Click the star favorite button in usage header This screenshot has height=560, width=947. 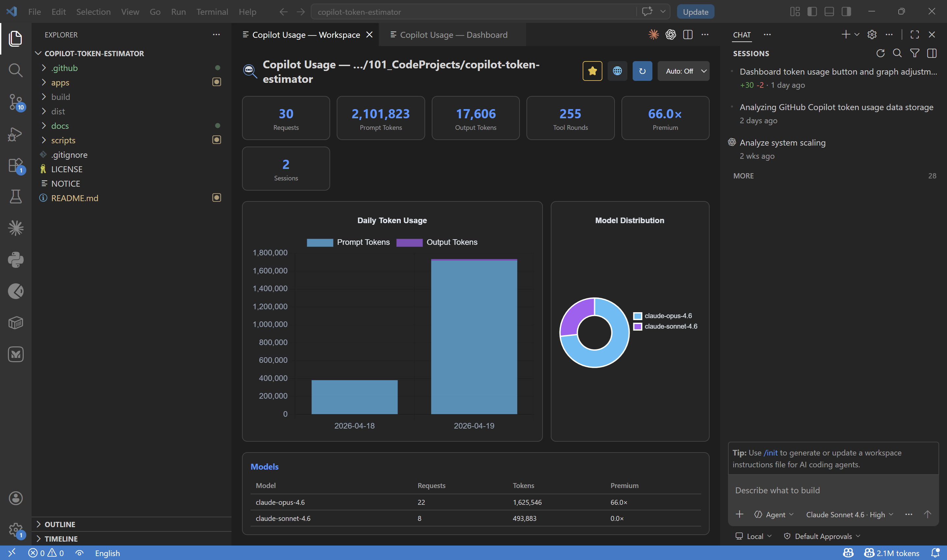coord(592,71)
